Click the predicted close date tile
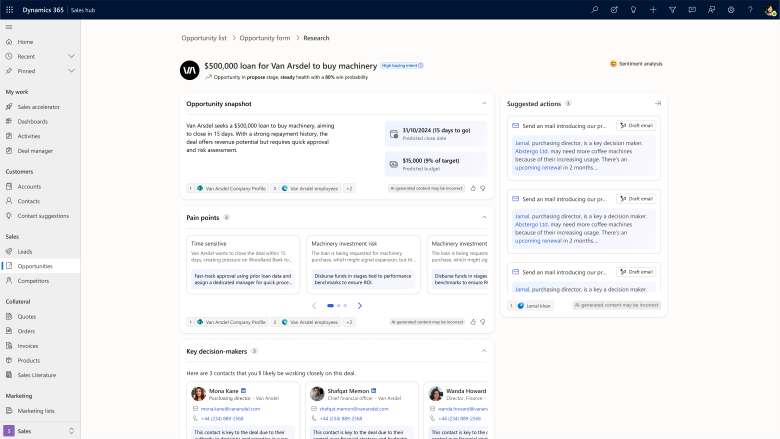The image size is (780, 439). [x=436, y=134]
